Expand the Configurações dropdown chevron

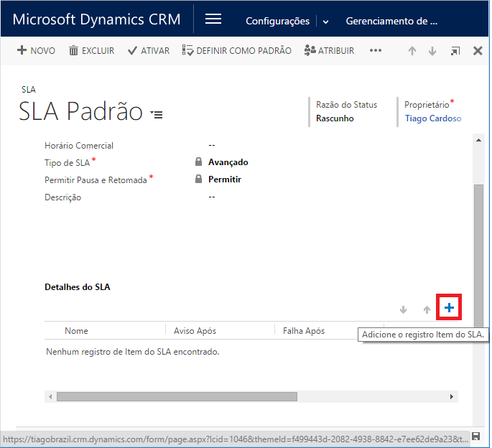(325, 22)
